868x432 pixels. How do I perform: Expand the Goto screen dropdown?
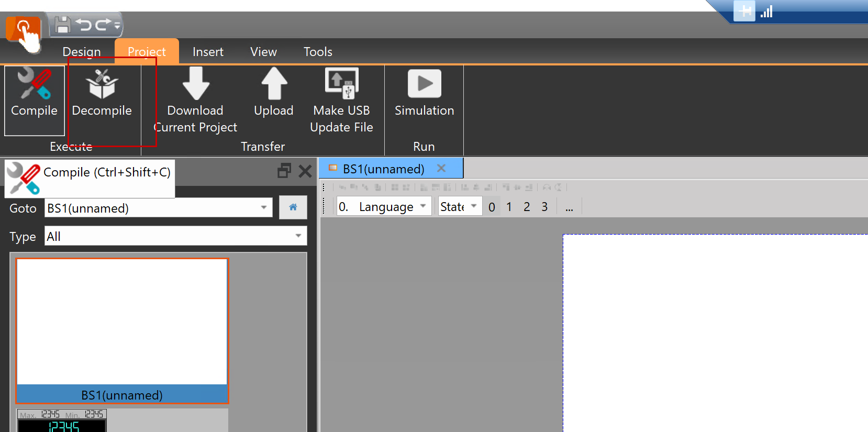point(264,208)
